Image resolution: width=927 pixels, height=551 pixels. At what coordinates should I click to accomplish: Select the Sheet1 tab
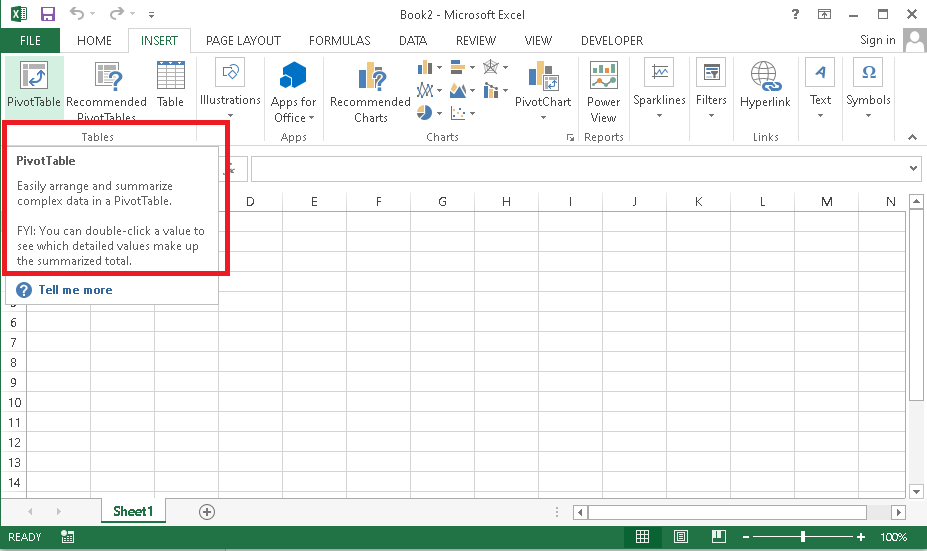coord(133,511)
